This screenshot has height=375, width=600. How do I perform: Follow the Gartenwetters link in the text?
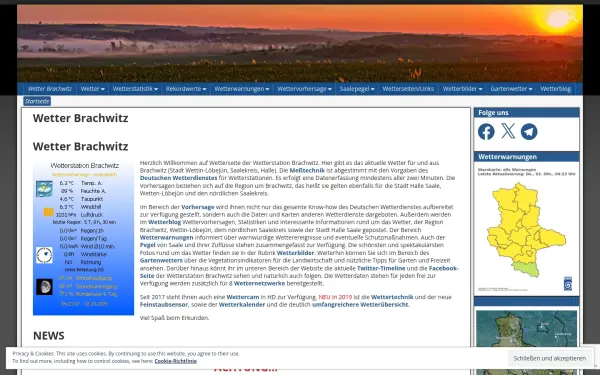coord(161,261)
